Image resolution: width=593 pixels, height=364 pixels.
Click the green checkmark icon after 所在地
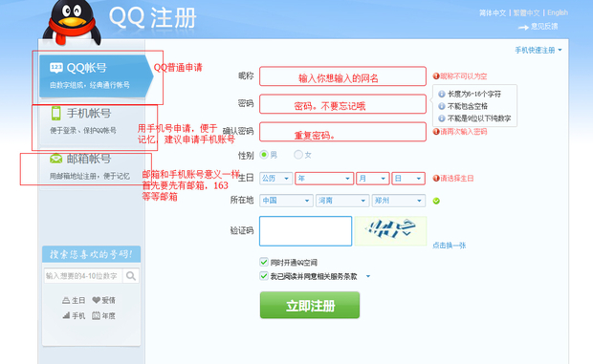tap(436, 201)
